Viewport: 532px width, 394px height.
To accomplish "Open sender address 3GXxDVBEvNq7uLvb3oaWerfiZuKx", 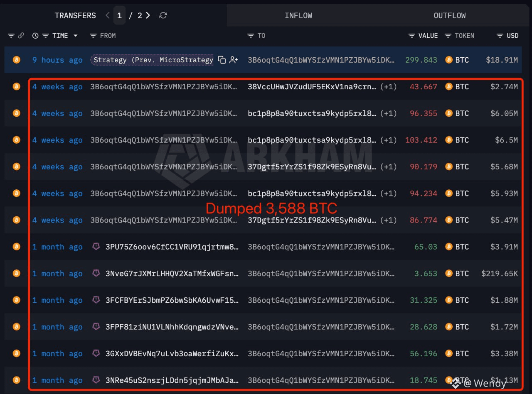I will (172, 353).
